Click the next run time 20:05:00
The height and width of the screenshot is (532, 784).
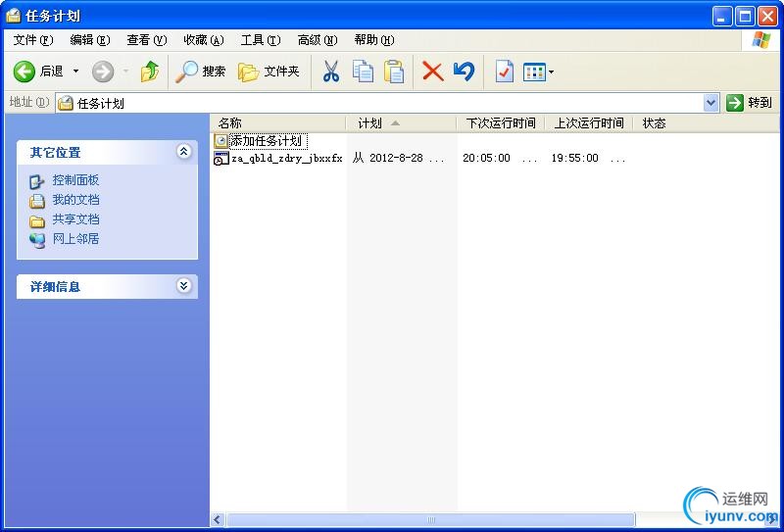click(x=486, y=159)
